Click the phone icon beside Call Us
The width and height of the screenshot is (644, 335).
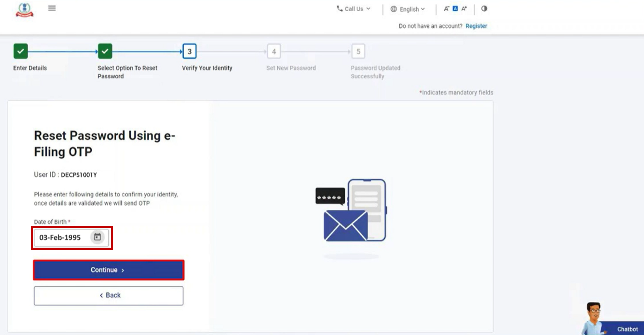pos(340,8)
